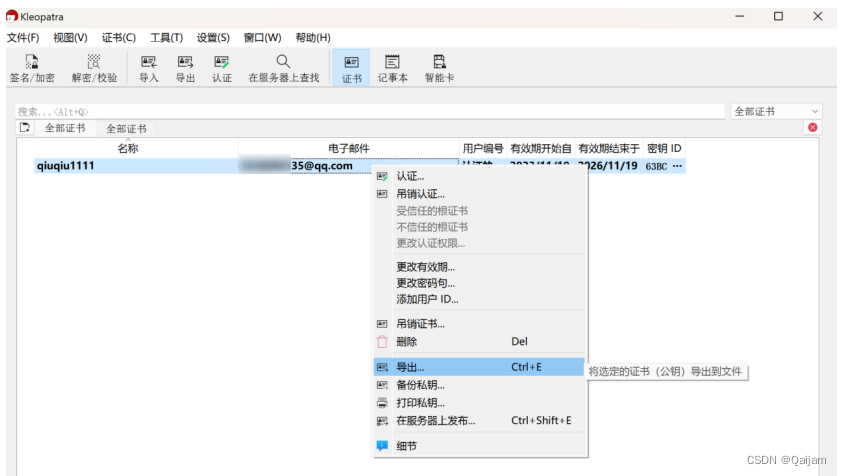Open the 设置(S) menu

[x=213, y=38]
